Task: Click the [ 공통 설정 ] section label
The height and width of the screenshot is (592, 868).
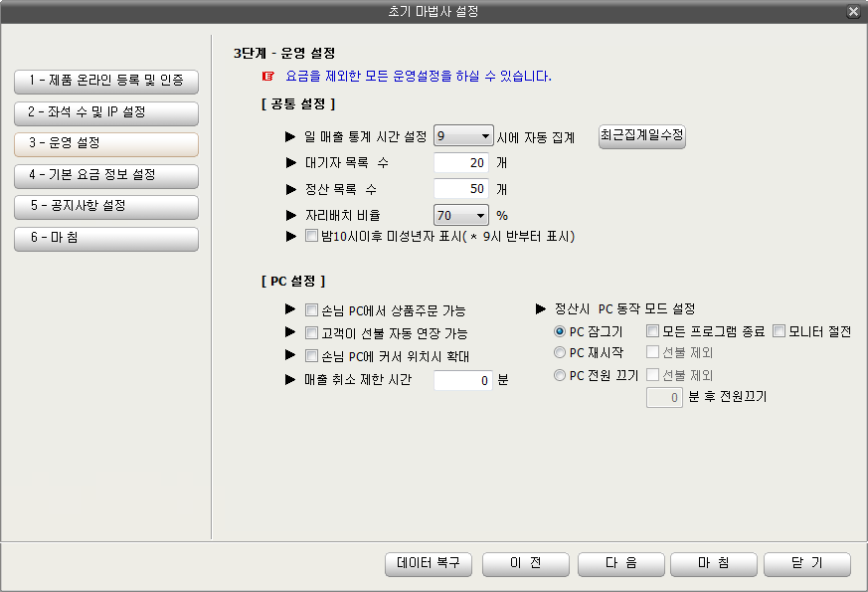Action: pos(298,103)
